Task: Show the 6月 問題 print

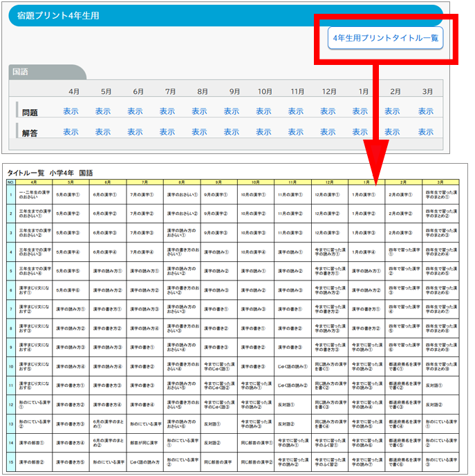Action: [x=135, y=111]
